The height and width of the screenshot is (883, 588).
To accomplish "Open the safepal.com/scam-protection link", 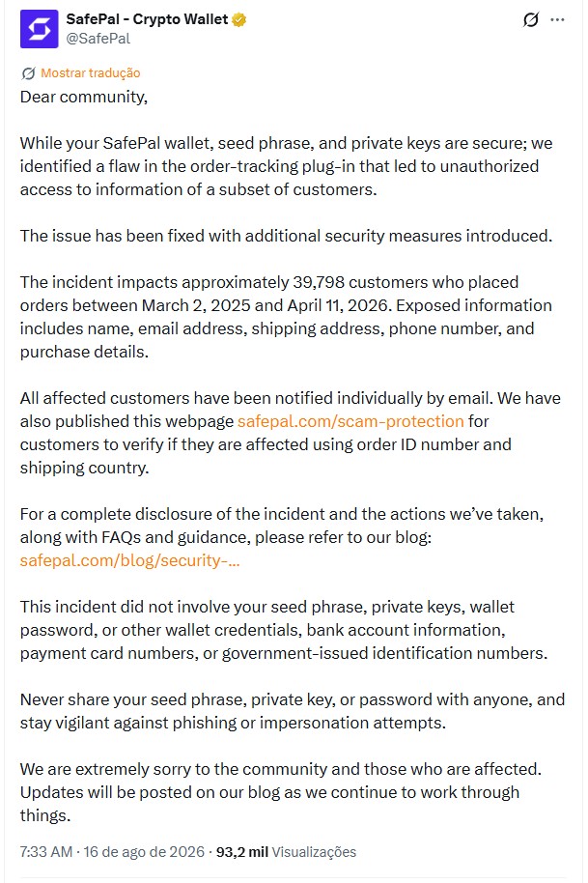I will pos(350,421).
